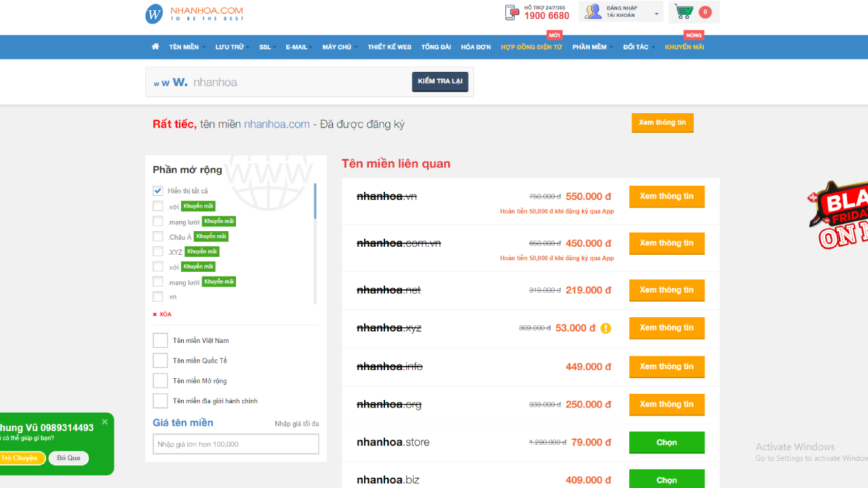The height and width of the screenshot is (488, 868).
Task: Check the .Châu Á extension checkbox
Action: click(158, 237)
